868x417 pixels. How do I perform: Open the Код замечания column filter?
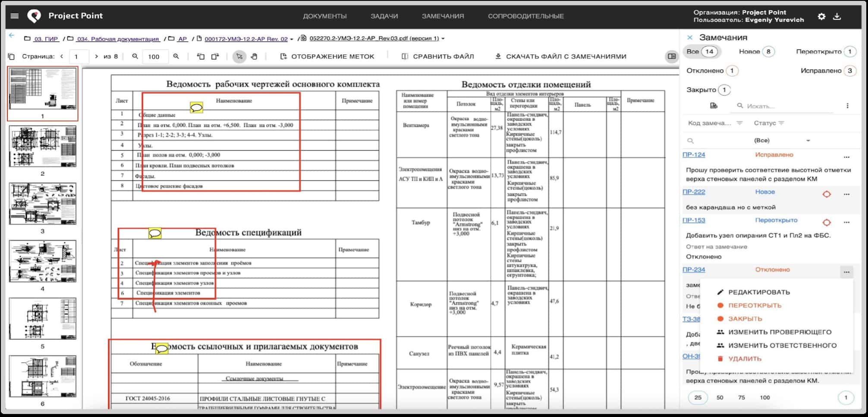coord(739,123)
